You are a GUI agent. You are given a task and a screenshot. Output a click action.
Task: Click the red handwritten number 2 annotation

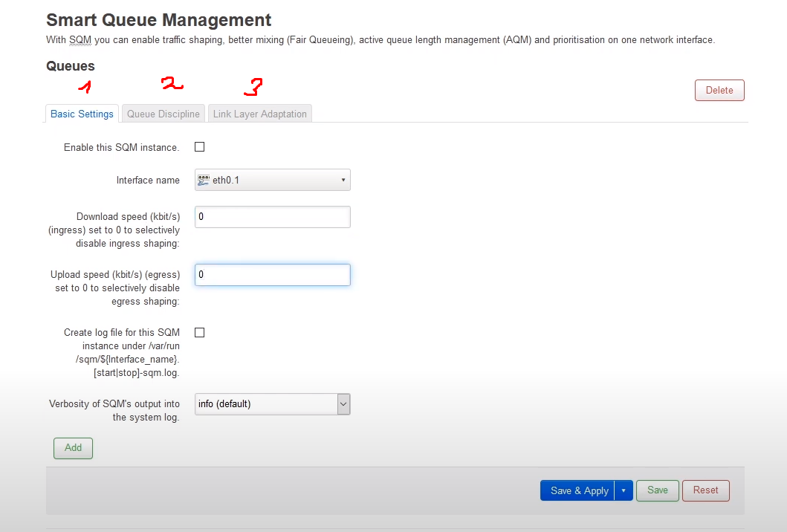pos(172,85)
